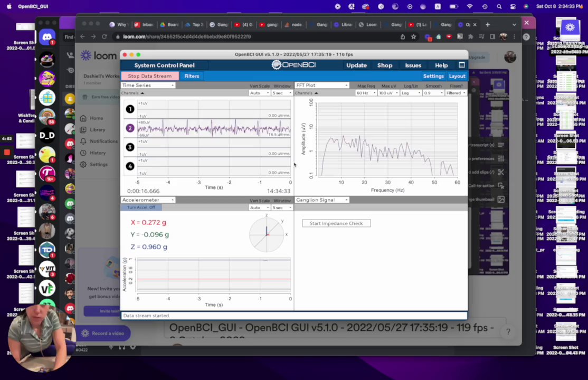
Task: Open the Filtered dropdown in FFT Plot
Action: point(456,93)
